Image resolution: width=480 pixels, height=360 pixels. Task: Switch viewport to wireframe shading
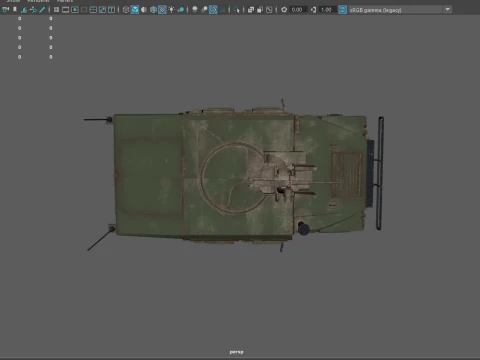point(126,10)
